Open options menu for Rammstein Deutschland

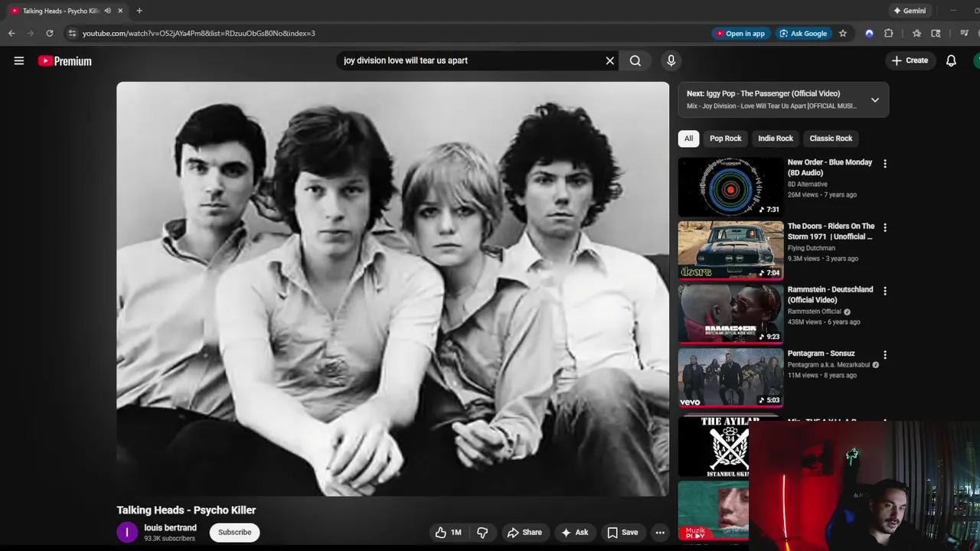[x=885, y=291]
